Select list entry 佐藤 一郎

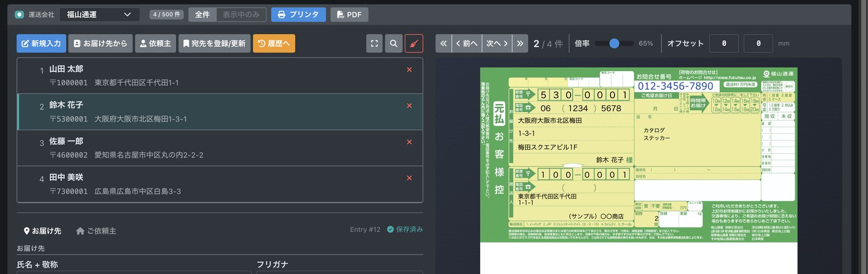click(x=220, y=148)
